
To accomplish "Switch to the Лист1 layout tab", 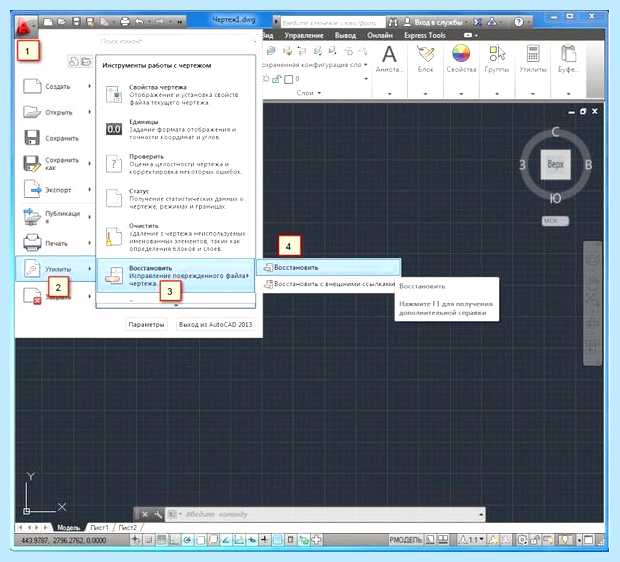I will (x=99, y=527).
